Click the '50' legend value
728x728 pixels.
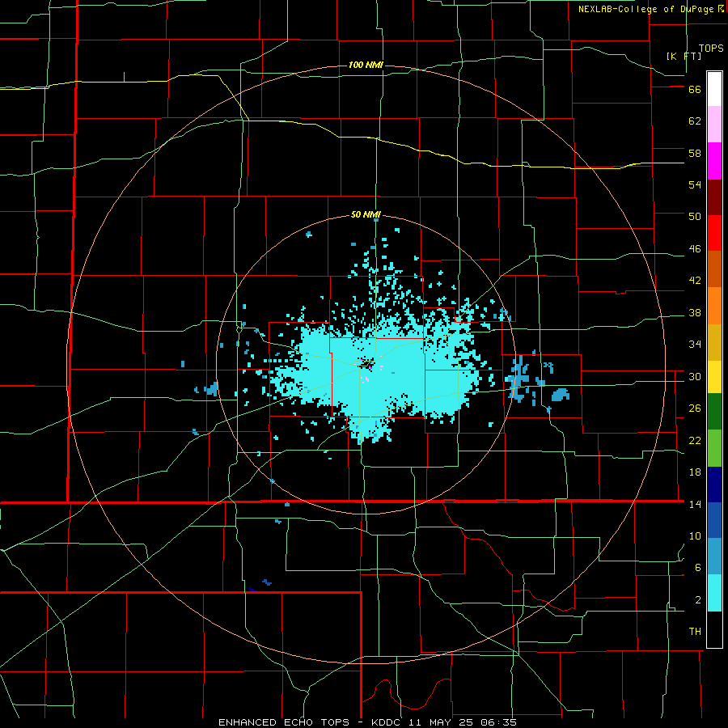[x=695, y=217]
